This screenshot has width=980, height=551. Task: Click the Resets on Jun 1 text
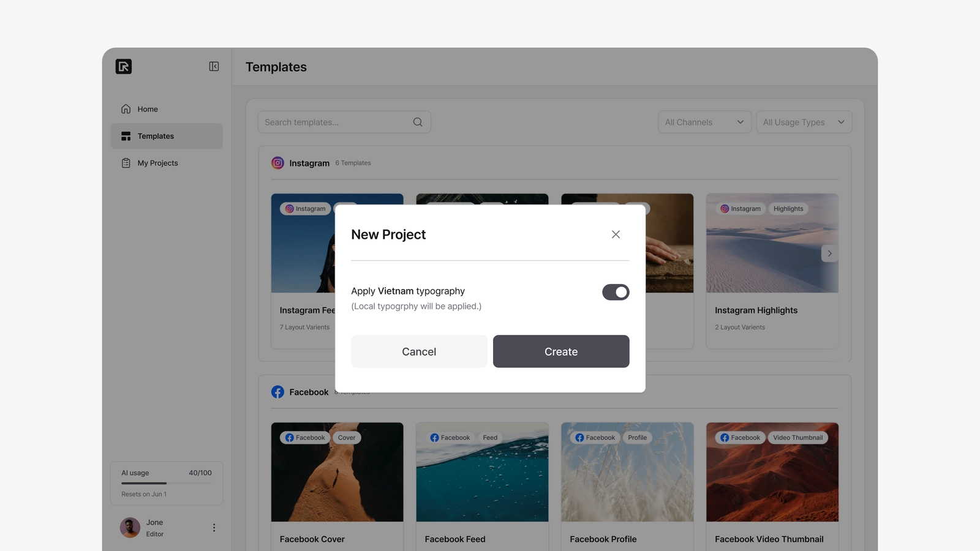click(144, 494)
